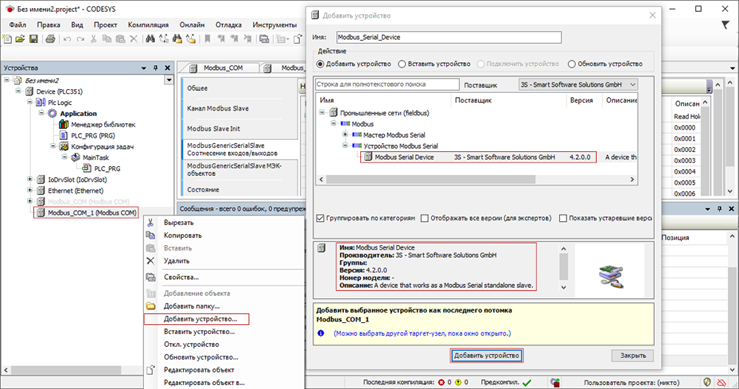Close the Устройства panel
The width and height of the screenshot is (739, 389).
167,68
